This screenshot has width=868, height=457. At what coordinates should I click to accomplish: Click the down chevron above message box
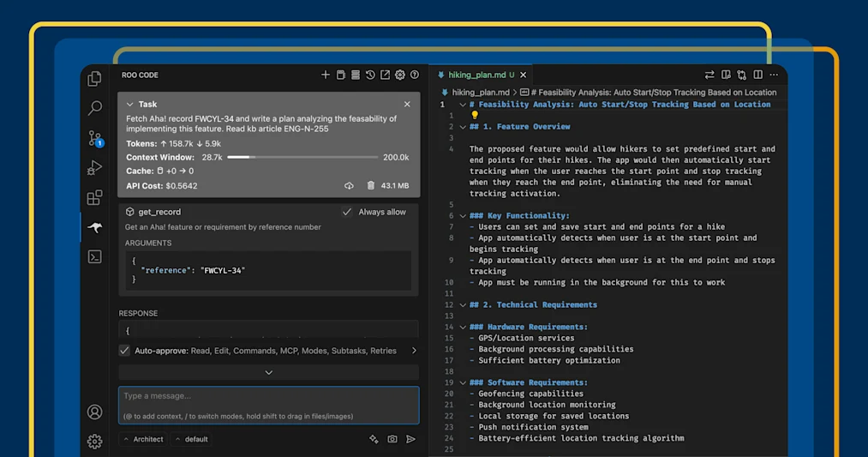(268, 373)
